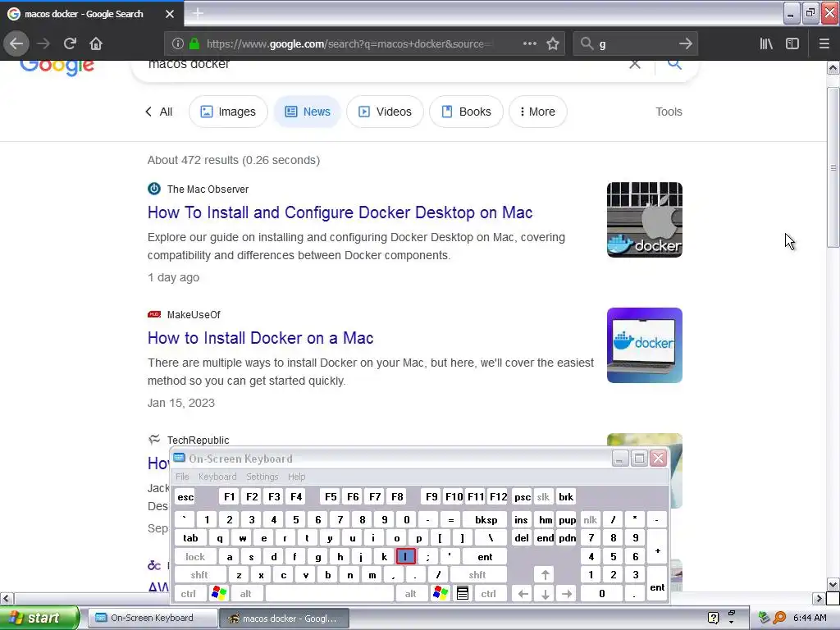
Task: Toggle the slk scroll lock key
Action: 543,496
